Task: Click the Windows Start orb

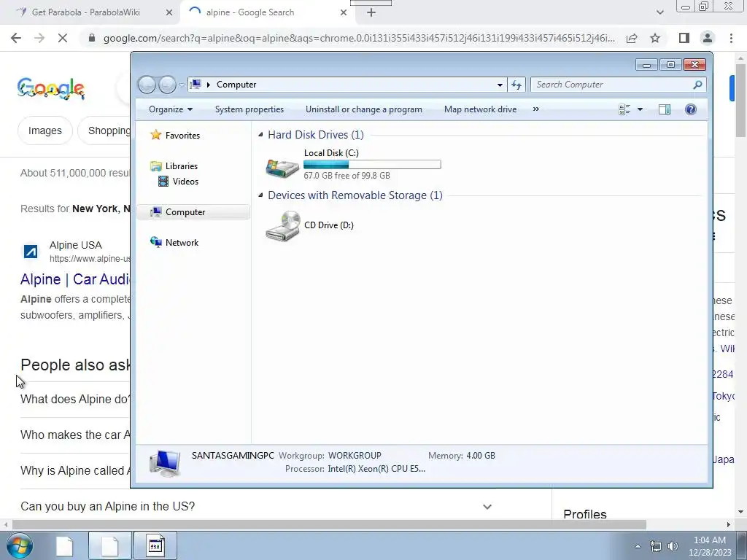Action: coord(20,545)
